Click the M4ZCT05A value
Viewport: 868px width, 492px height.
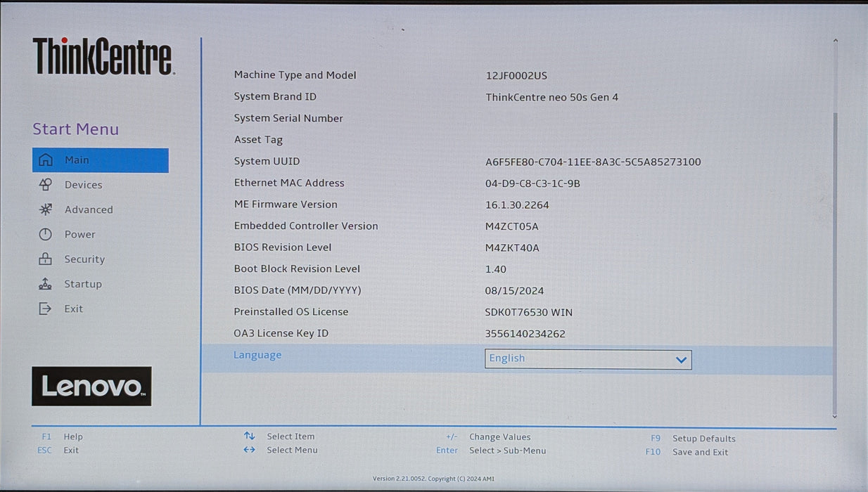[x=512, y=227]
